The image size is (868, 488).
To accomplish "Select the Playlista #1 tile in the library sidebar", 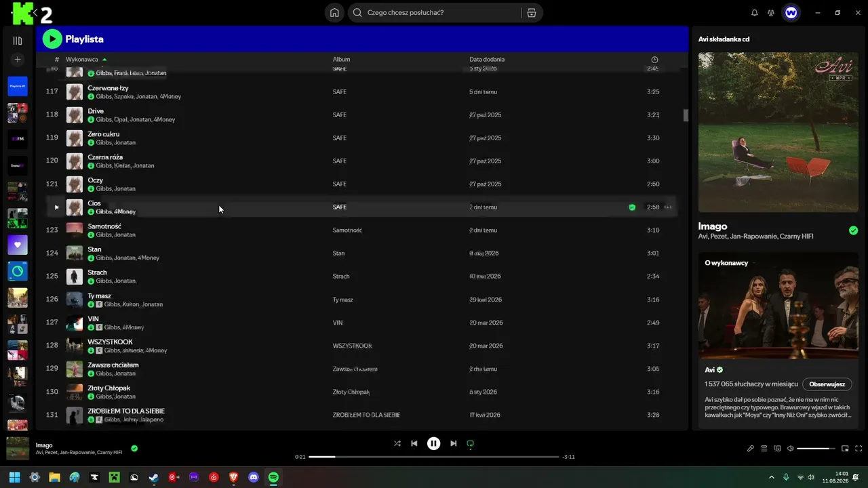I will (x=18, y=86).
